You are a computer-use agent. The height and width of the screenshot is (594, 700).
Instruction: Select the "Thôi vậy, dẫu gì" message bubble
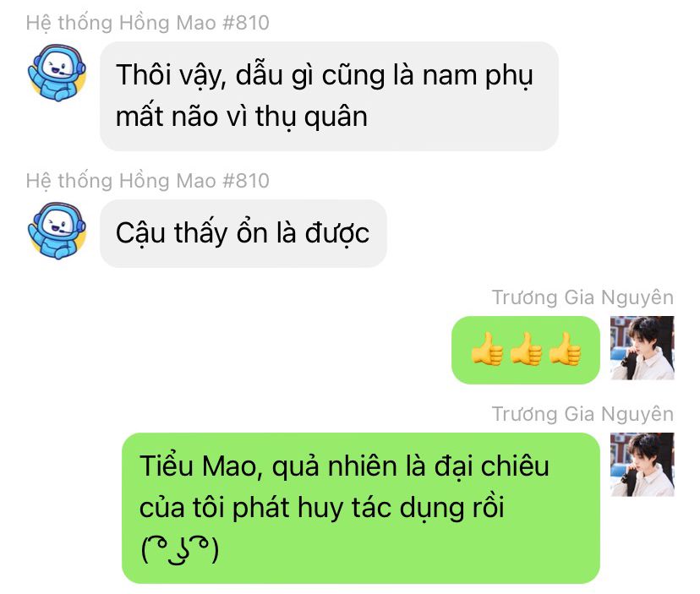click(329, 96)
